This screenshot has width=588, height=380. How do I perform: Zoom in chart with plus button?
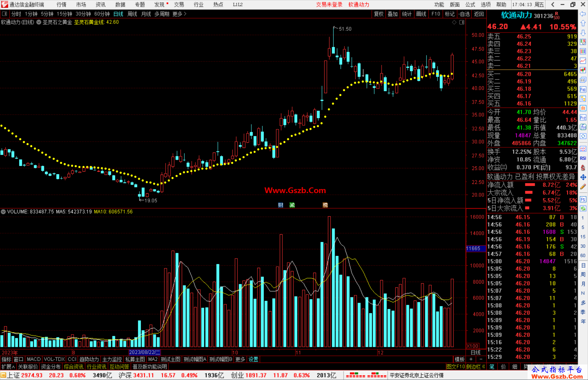point(471,359)
